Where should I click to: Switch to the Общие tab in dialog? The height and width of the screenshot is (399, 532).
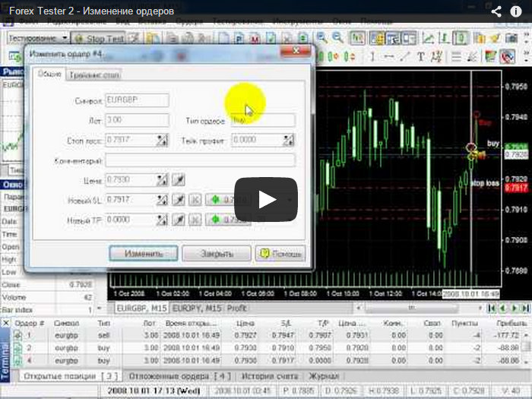point(49,74)
